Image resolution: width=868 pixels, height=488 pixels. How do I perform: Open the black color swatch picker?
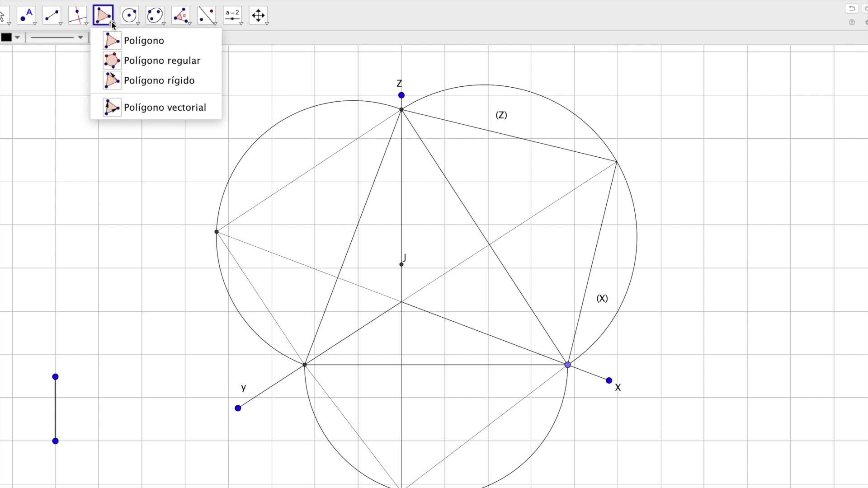coord(7,38)
